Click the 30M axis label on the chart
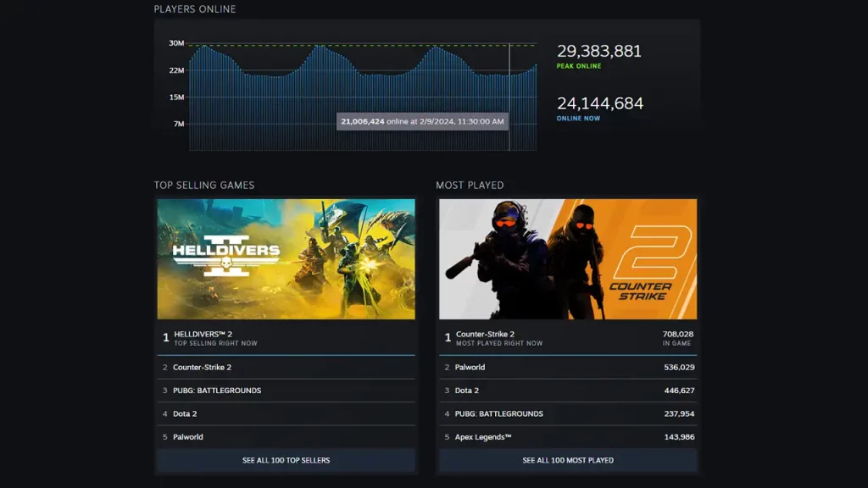Screen dimensions: 868x488 click(176, 43)
